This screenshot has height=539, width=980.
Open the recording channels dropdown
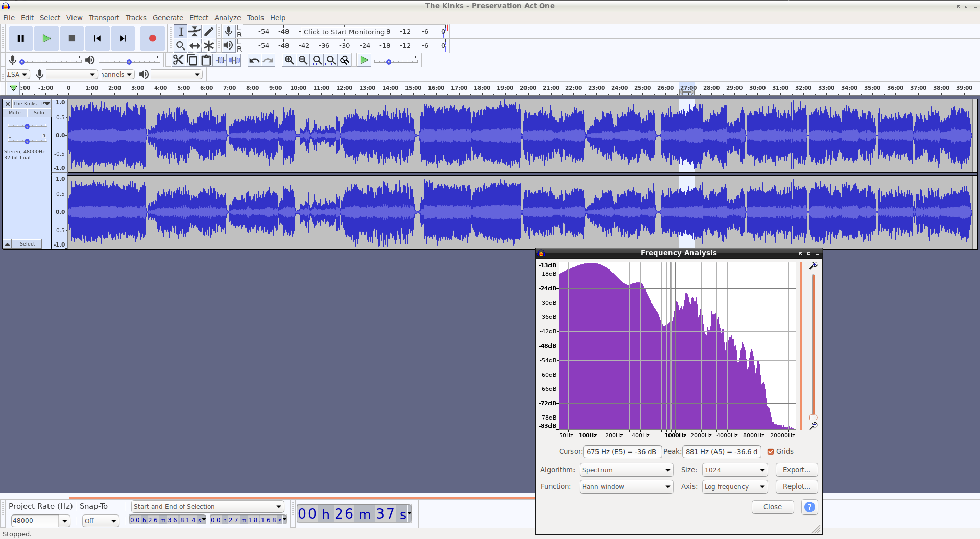117,75
